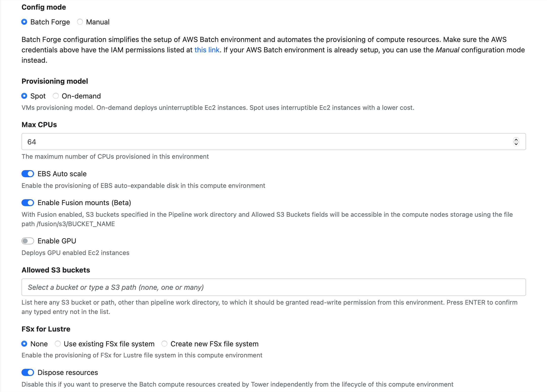Image resolution: width=547 pixels, height=392 pixels.
Task: Disable the Enable Fusion mounts (Beta) switch
Action: (28, 203)
